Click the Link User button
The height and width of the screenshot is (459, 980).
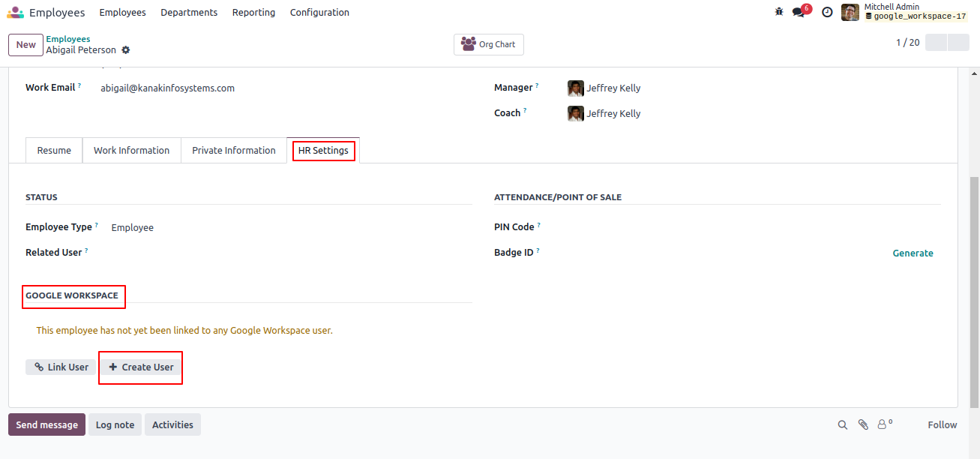pyautogui.click(x=61, y=367)
